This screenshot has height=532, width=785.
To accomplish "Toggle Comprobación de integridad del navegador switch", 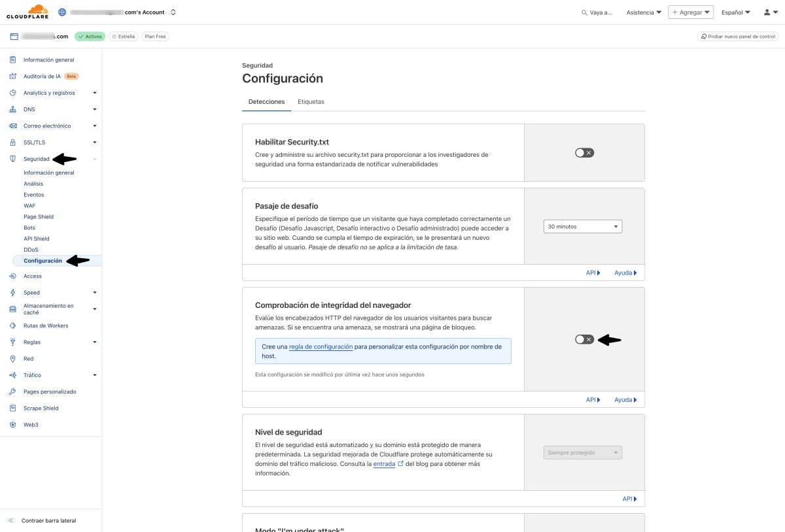I will tap(584, 339).
